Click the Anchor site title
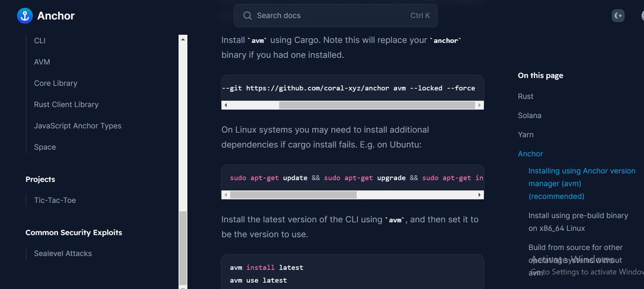The height and width of the screenshot is (289, 644). point(56,16)
